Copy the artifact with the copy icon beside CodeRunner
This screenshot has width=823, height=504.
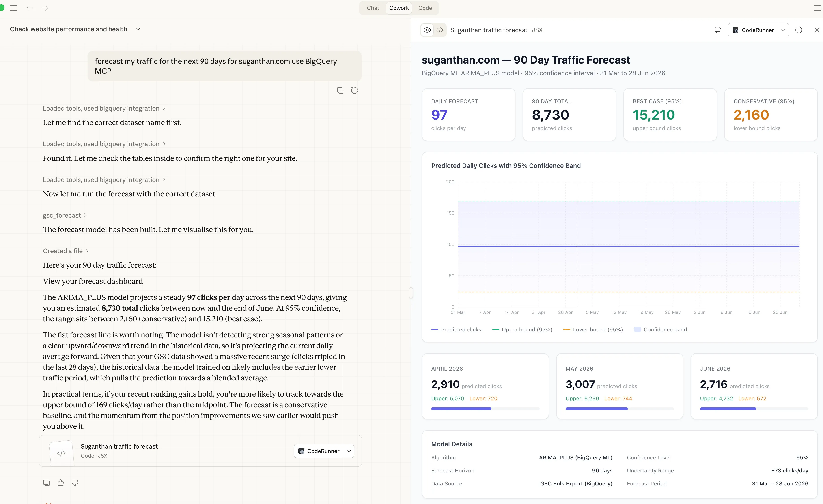[718, 30]
